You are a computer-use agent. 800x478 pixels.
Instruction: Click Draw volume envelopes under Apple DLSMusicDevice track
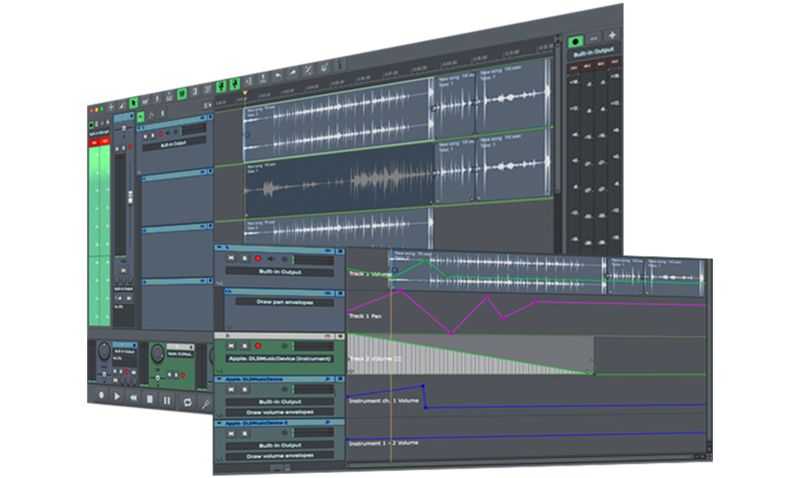pyautogui.click(x=280, y=412)
